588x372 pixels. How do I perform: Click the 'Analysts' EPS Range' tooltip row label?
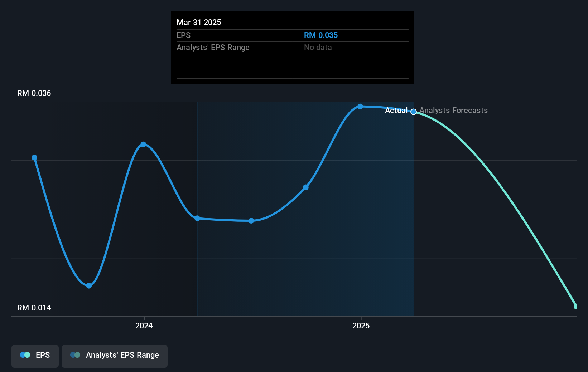(213, 48)
